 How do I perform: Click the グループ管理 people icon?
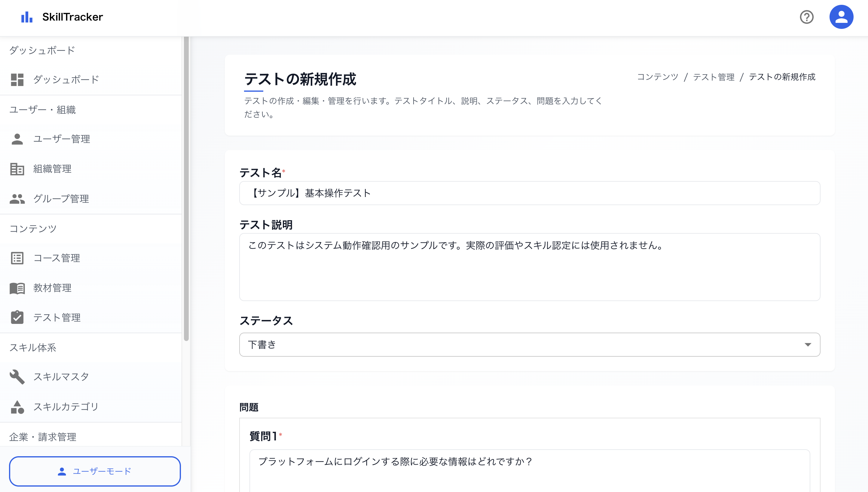(17, 199)
